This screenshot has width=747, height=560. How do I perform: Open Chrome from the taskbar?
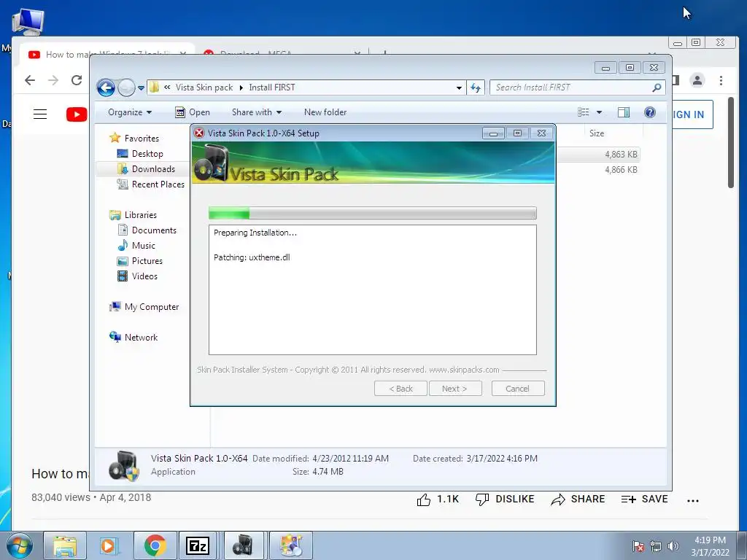coord(155,545)
